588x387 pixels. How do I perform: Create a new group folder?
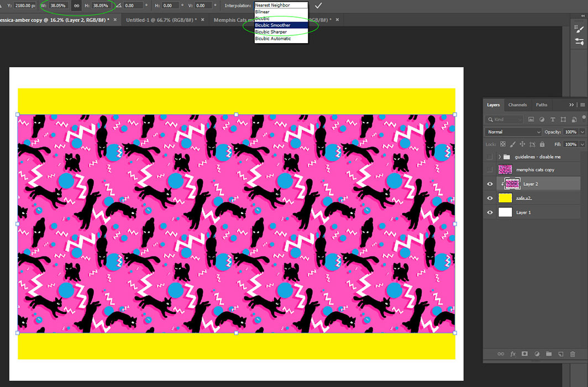click(x=549, y=354)
